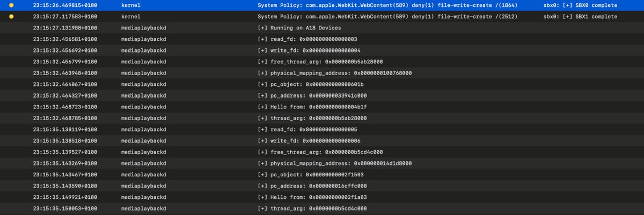Click mediaplaybackd in the 23:15:35.149921 row

click(x=144, y=197)
